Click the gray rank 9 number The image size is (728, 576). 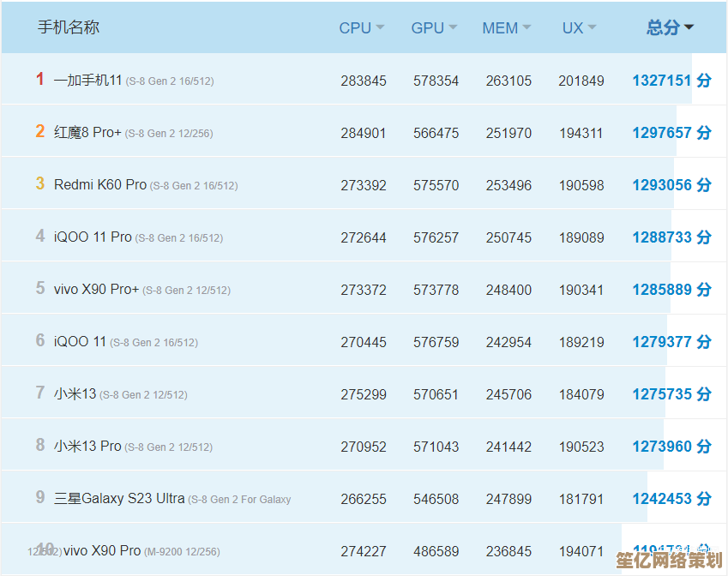click(39, 498)
